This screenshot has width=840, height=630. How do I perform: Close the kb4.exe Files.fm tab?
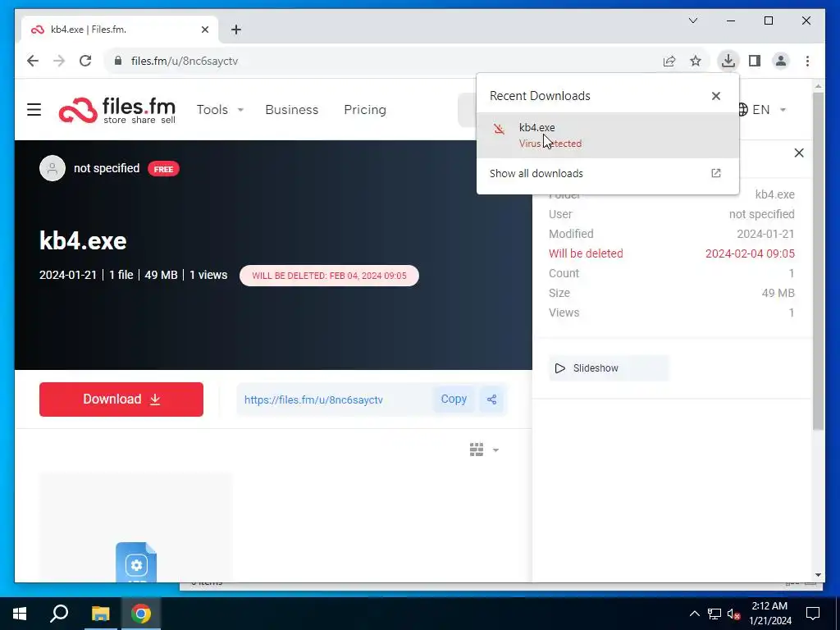click(204, 30)
